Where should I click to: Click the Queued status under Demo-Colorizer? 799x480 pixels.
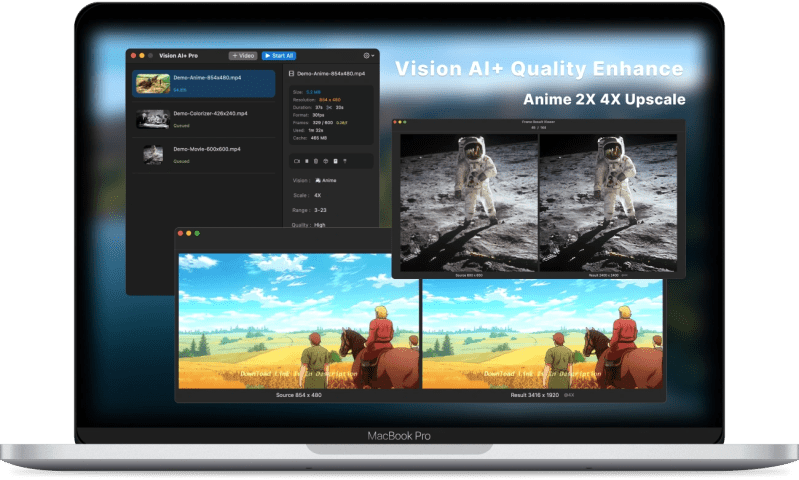click(x=181, y=126)
